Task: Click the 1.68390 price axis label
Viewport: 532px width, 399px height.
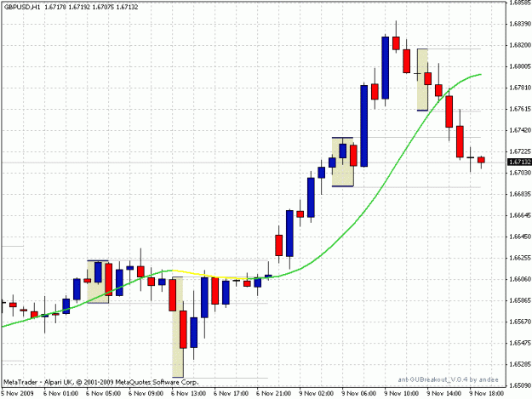Action: pyautogui.click(x=520, y=24)
